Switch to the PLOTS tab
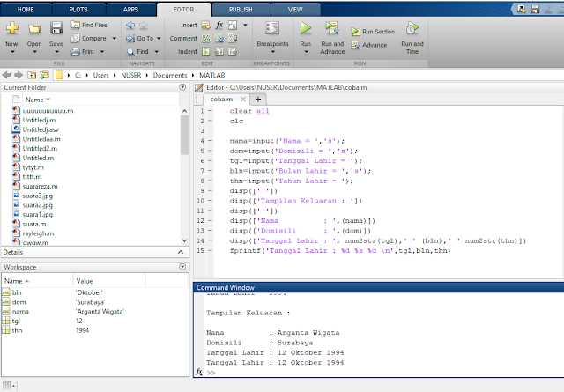The width and height of the screenshot is (564, 392). tap(78, 10)
